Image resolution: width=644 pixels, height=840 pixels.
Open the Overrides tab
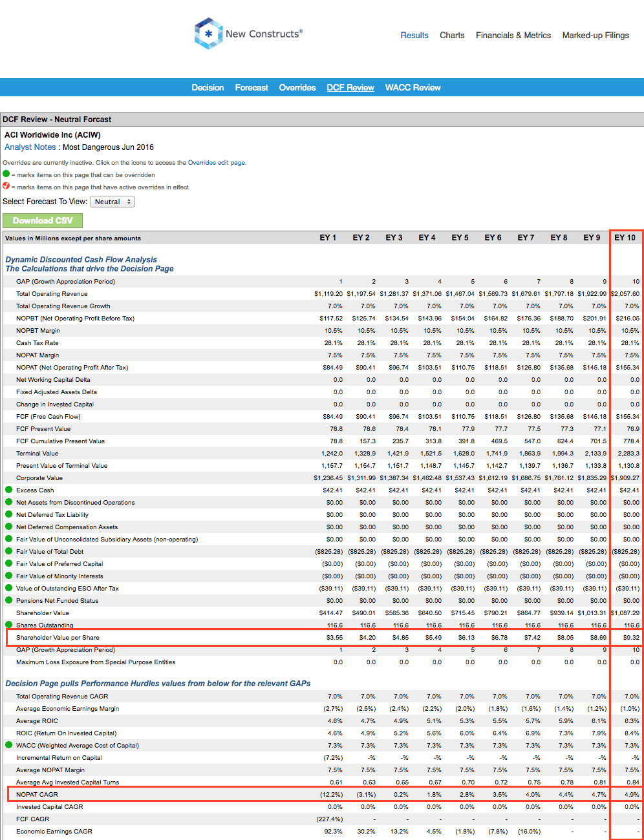click(297, 88)
